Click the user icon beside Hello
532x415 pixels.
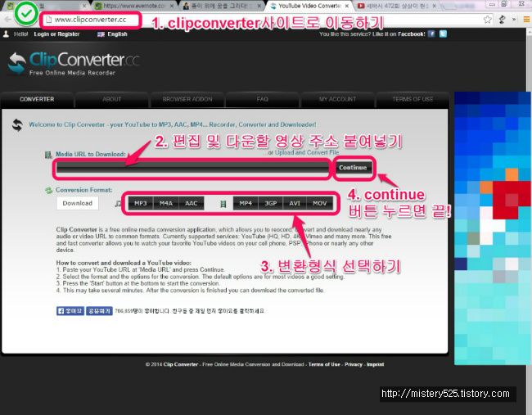(x=6, y=34)
